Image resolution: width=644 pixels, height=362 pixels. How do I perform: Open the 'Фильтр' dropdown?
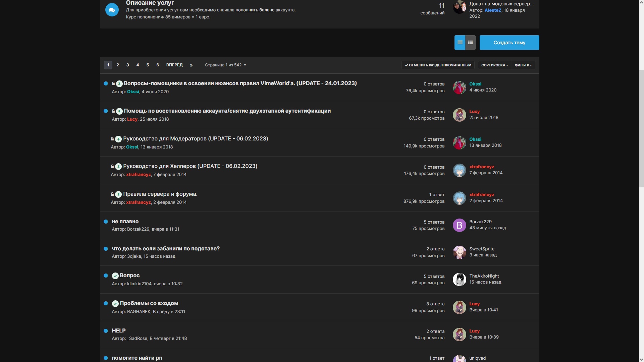point(523,65)
